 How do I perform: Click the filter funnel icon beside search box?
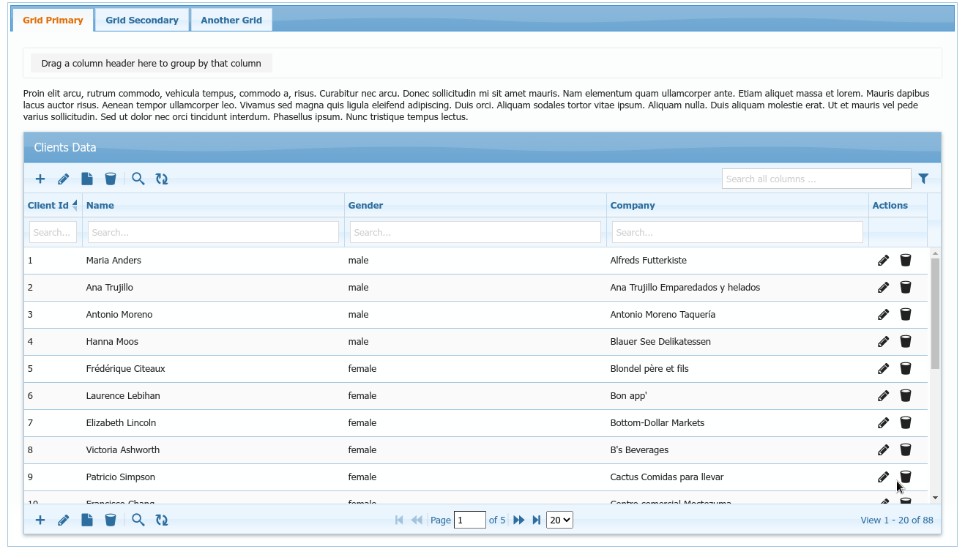point(923,179)
